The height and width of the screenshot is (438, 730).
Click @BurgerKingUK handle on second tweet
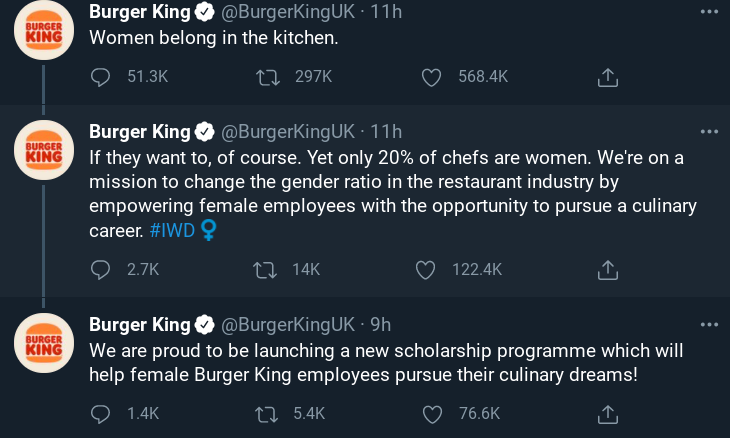click(288, 132)
